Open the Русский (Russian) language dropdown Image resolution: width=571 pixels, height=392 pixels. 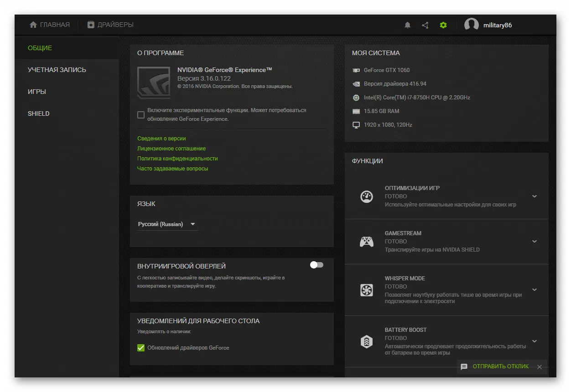coord(167,224)
